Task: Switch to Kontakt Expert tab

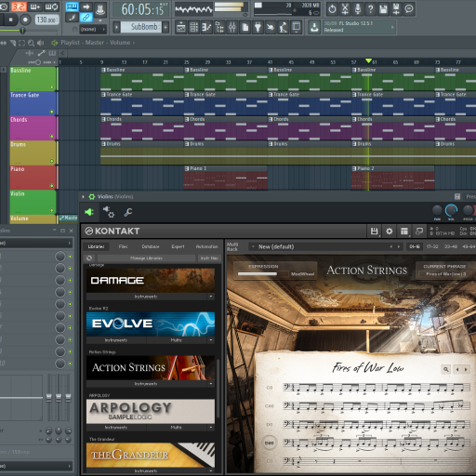Action: pyautogui.click(x=178, y=246)
